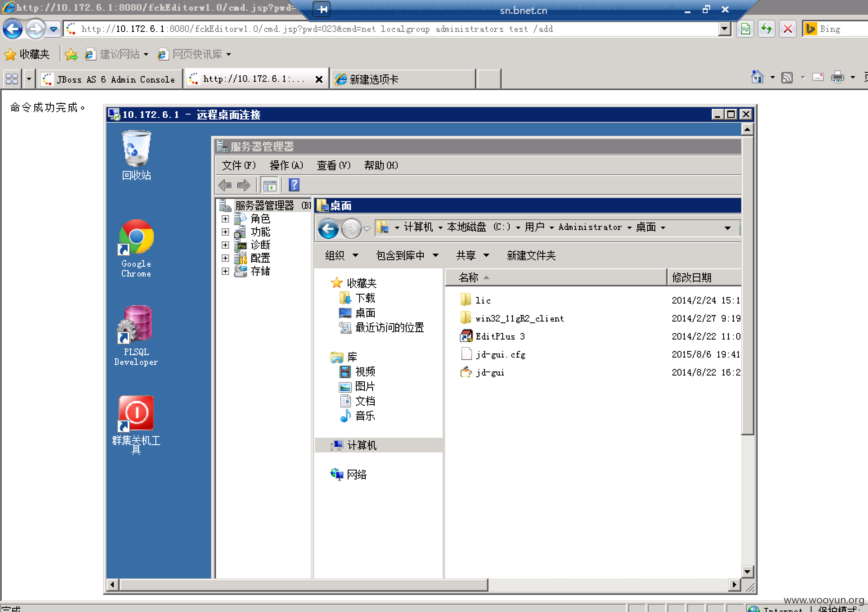
Task: Open recent pages dropdown next to IE forward
Action: pyautogui.click(x=54, y=29)
